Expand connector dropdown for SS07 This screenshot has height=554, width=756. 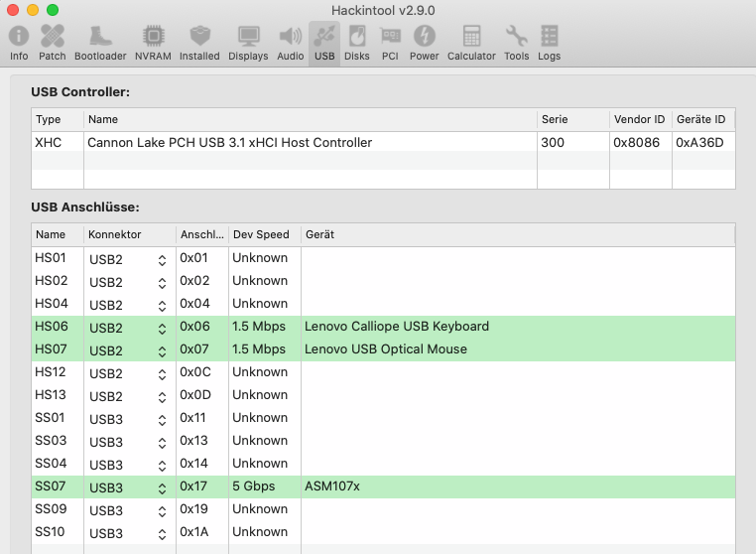click(162, 487)
